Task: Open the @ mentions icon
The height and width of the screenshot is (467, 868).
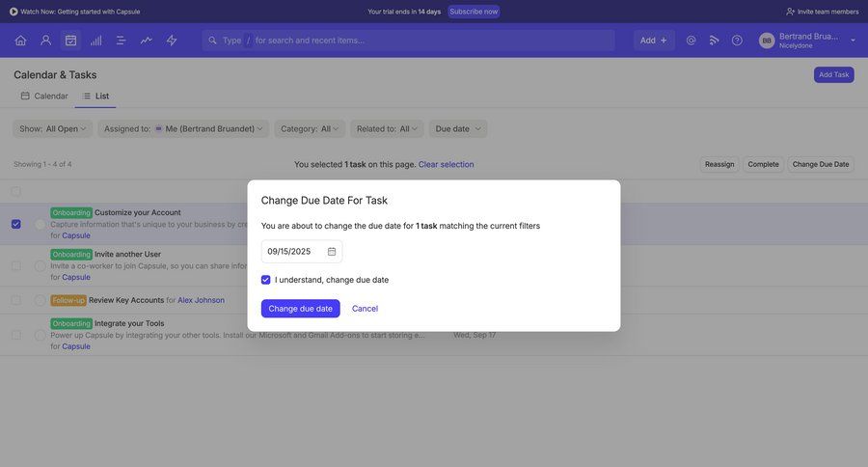Action: pyautogui.click(x=691, y=41)
